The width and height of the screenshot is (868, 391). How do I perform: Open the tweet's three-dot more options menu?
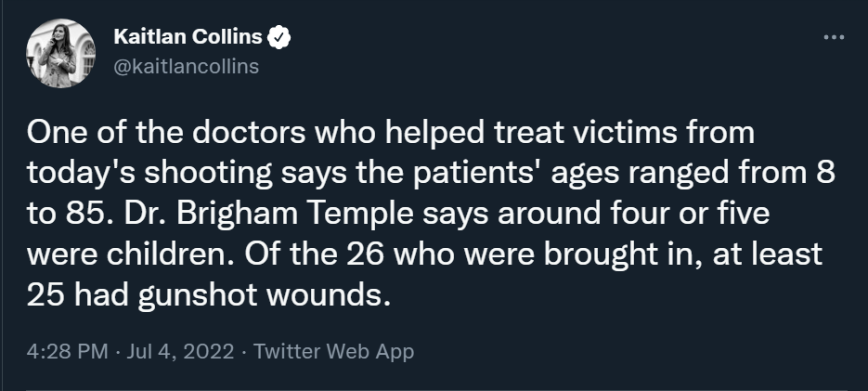(834, 38)
